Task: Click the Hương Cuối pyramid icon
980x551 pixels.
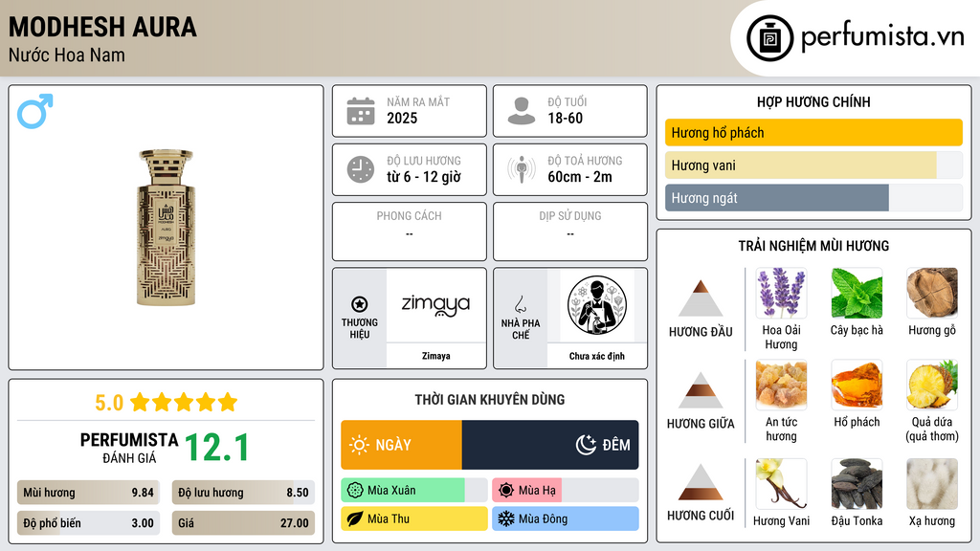Action: click(700, 482)
